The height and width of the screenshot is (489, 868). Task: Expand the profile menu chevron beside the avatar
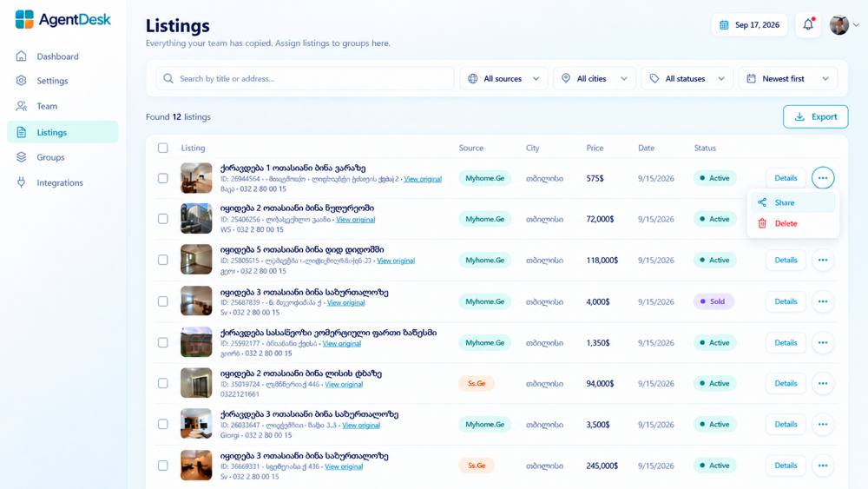tap(856, 25)
